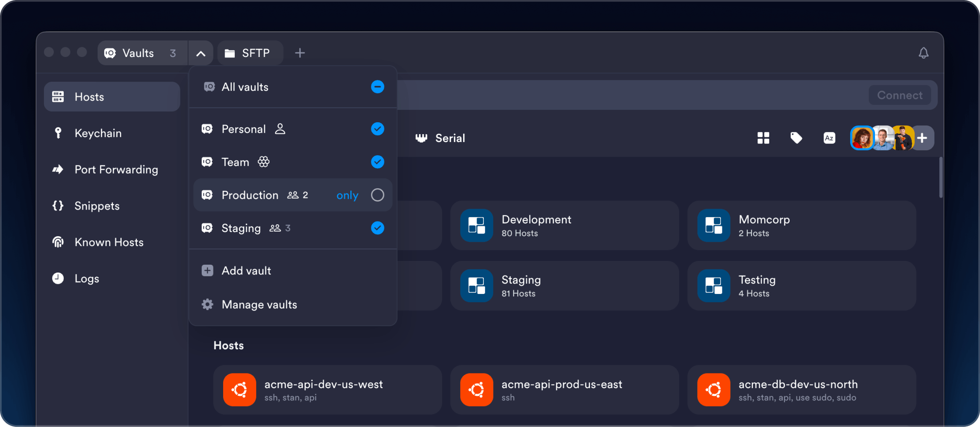Click Ubuntu icon of acme-api-prod-us-east

476,390
